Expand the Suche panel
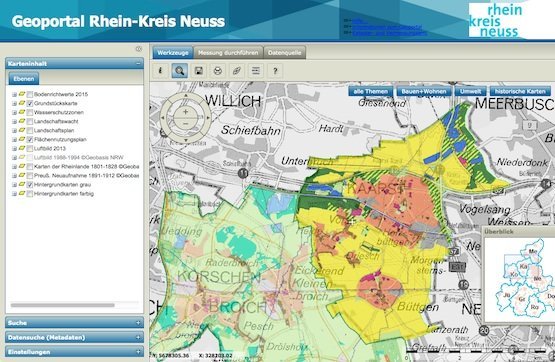The width and height of the screenshot is (555, 362). [138, 323]
